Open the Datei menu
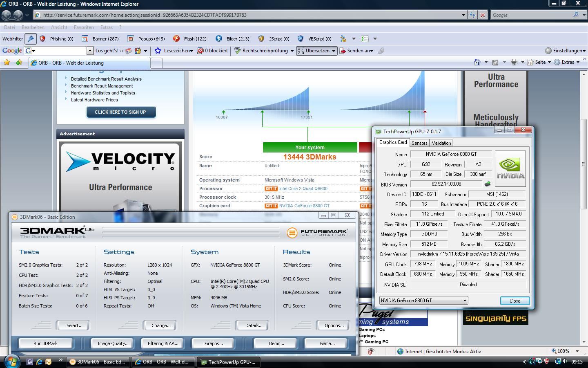This screenshot has width=588, height=368. 9,27
